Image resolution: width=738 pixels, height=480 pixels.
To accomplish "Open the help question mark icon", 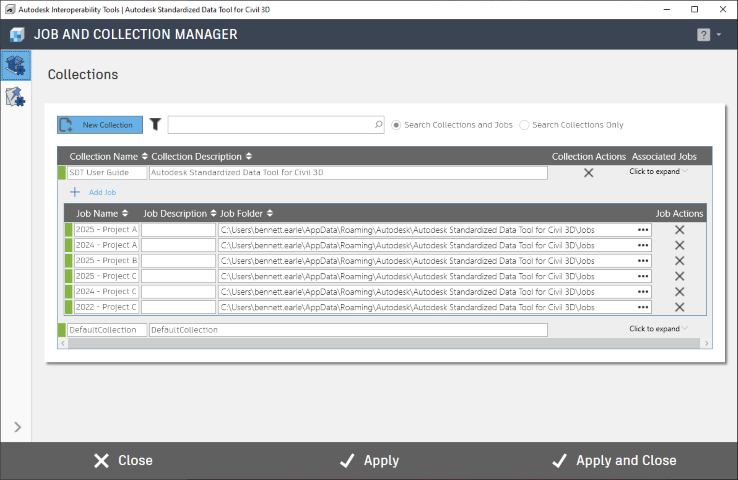I will coord(703,34).
